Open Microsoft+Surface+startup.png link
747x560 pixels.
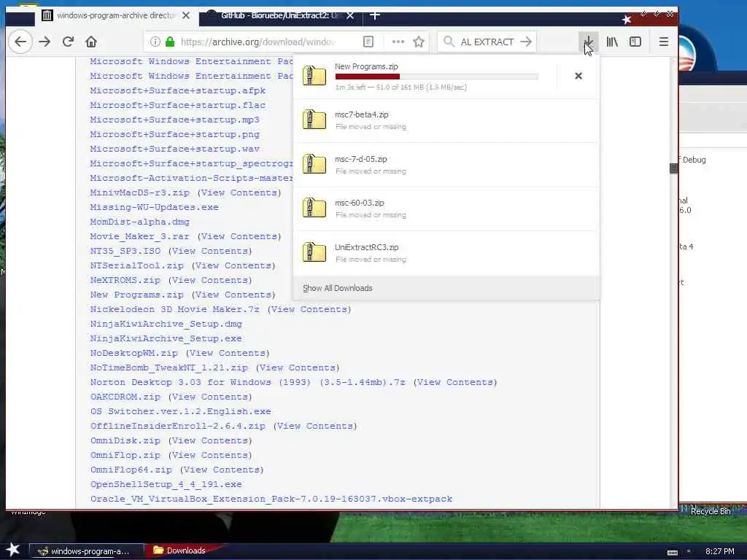pos(175,134)
